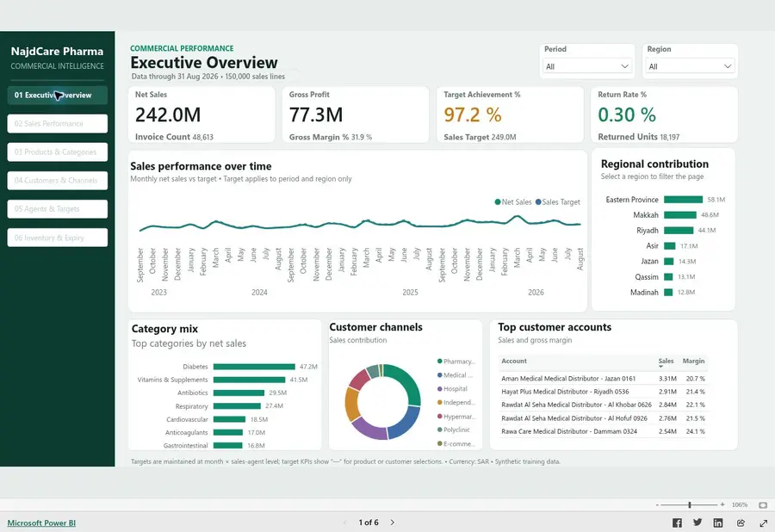Share report on Facebook
Image resolution: width=775 pixels, height=532 pixels.
tap(677, 523)
